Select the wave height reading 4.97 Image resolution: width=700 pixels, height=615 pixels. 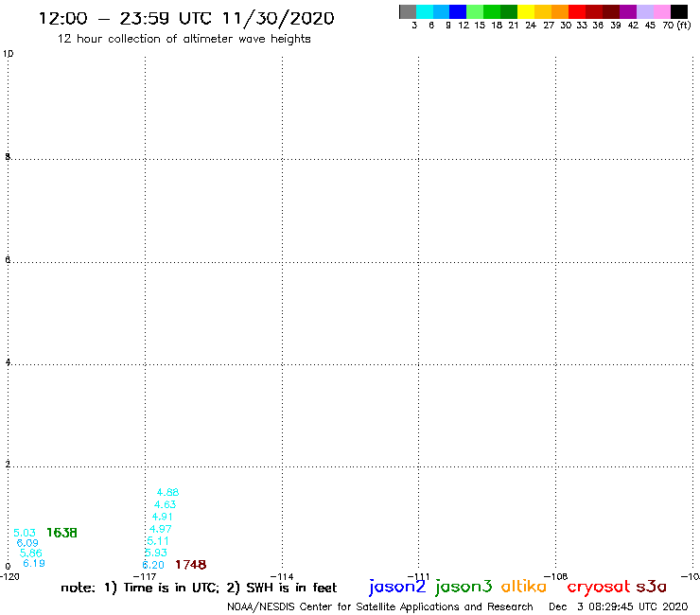tap(160, 529)
